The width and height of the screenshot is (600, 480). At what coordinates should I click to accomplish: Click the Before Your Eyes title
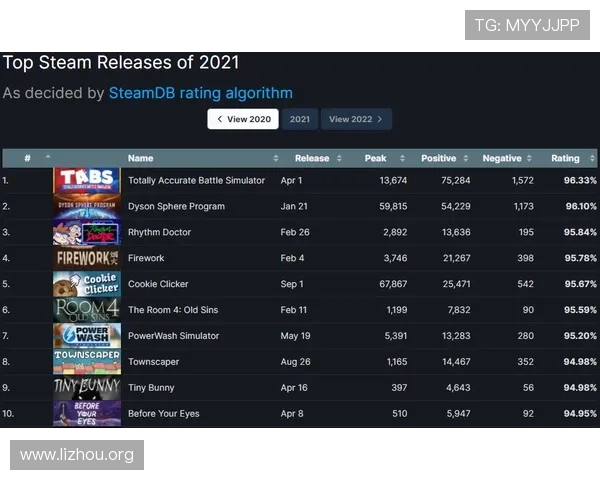164,413
